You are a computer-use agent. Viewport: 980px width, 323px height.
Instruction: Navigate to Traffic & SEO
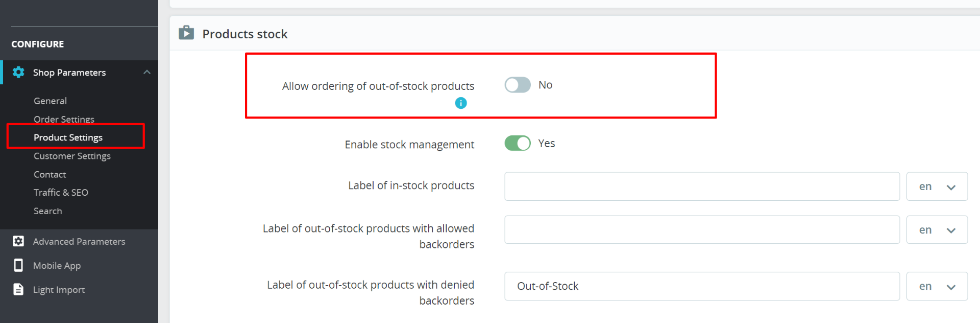[x=61, y=193]
